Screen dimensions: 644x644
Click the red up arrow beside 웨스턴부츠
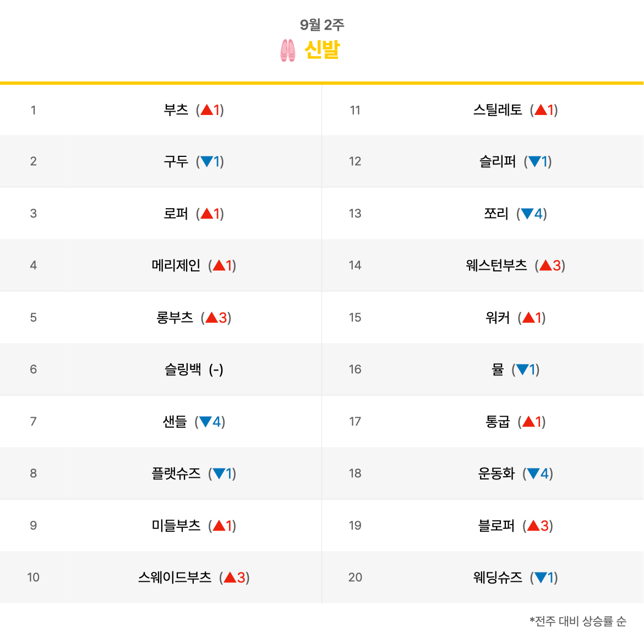545,265
